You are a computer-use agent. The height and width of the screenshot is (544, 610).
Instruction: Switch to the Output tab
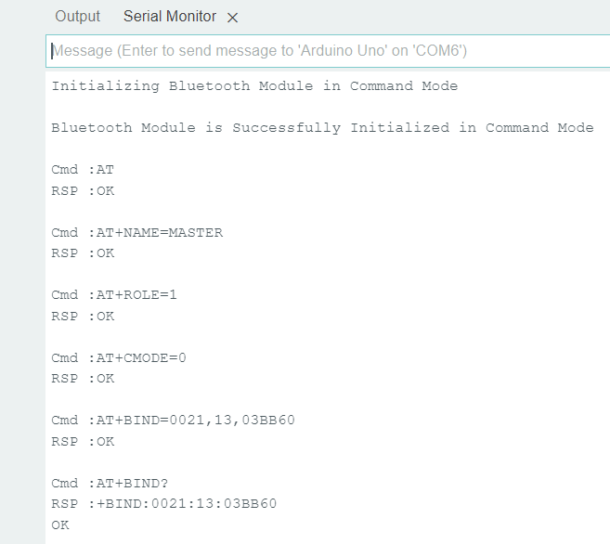pyautogui.click(x=77, y=16)
